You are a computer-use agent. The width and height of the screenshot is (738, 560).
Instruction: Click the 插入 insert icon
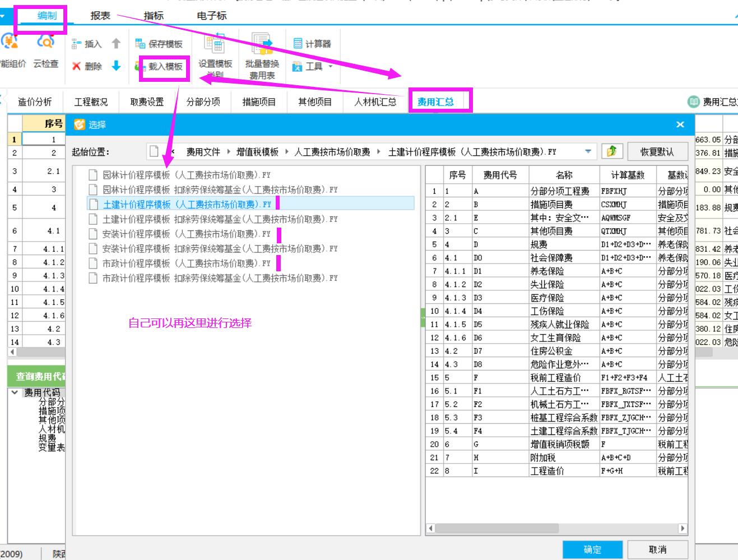pyautogui.click(x=77, y=44)
